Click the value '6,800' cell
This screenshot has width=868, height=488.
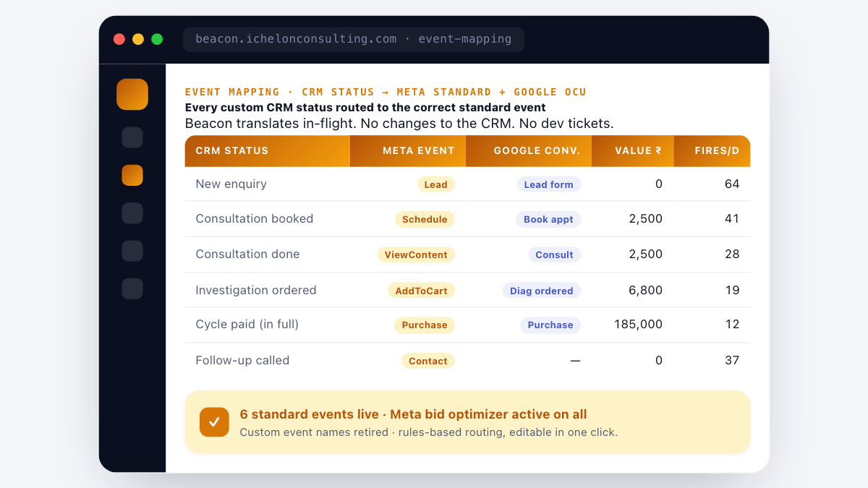pyautogui.click(x=646, y=291)
